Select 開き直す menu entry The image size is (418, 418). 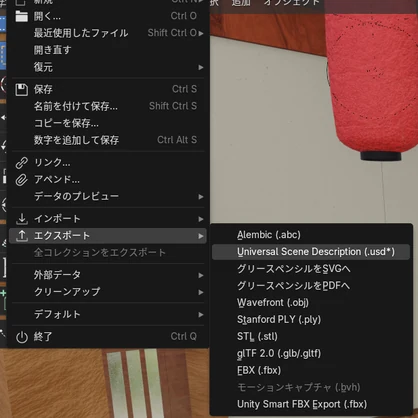point(108,50)
